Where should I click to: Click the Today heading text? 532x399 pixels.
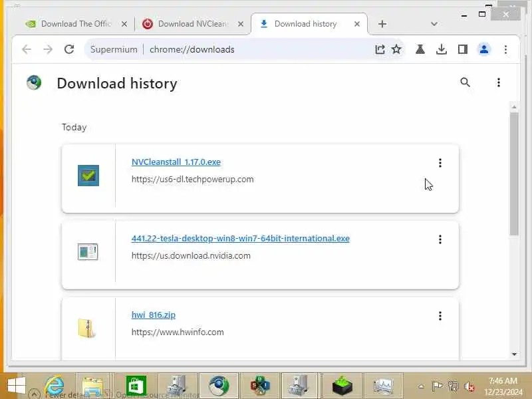[x=74, y=127]
